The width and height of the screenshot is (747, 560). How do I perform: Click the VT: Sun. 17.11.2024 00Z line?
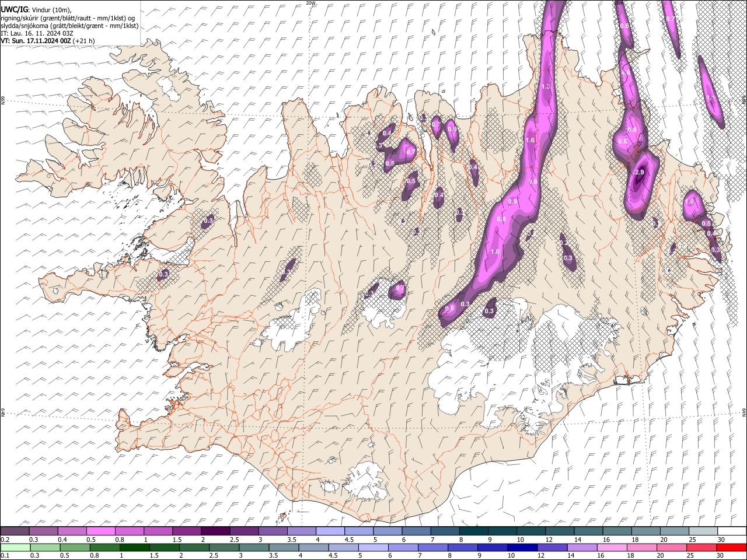click(x=47, y=41)
